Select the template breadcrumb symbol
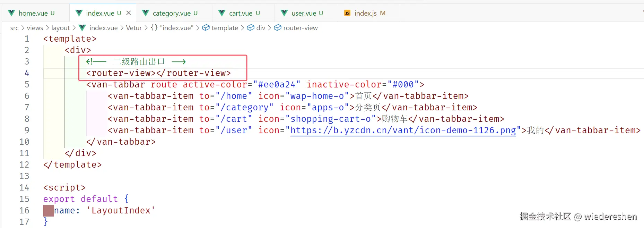Screen dimensions: 644x228 coord(225,28)
